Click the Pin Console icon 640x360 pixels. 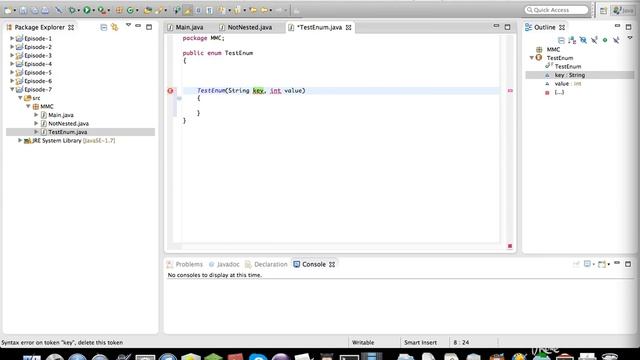point(576,264)
